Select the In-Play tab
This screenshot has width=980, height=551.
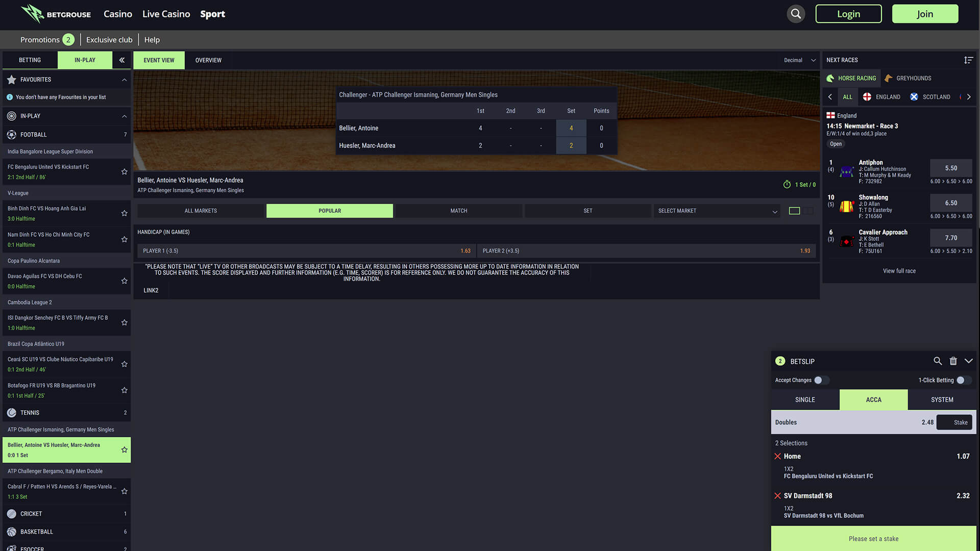(85, 60)
